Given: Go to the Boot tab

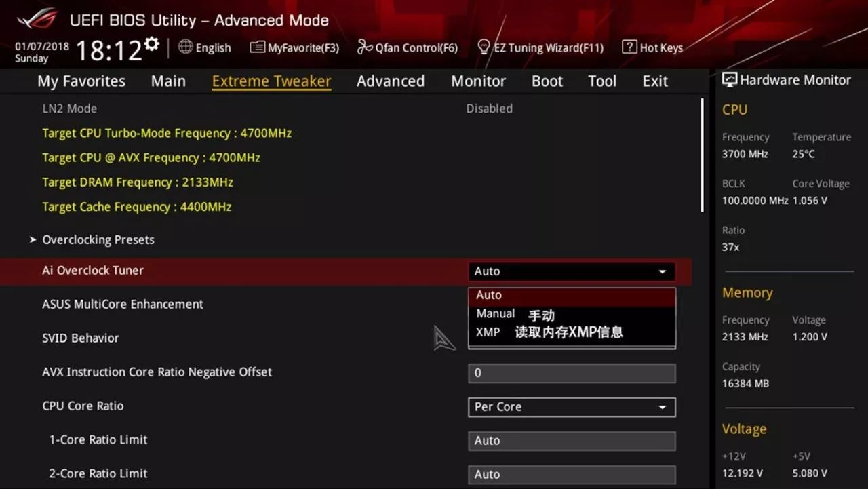Looking at the screenshot, I should pos(547,81).
